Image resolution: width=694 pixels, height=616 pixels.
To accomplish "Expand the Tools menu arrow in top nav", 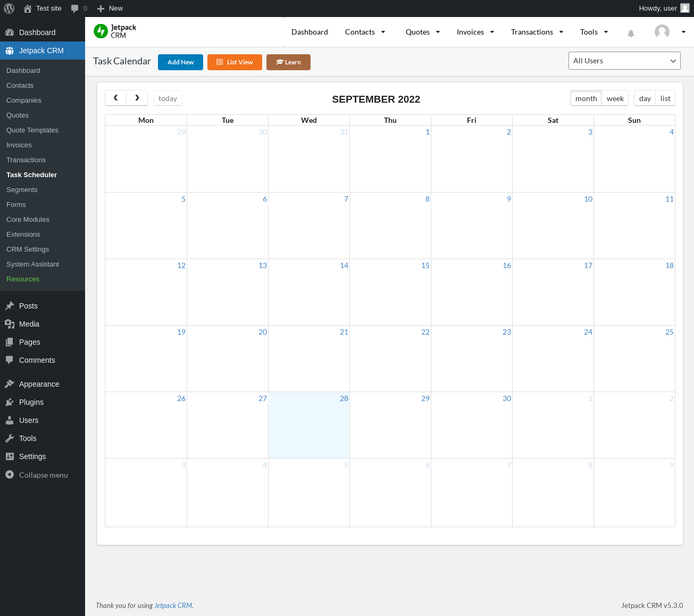I will pyautogui.click(x=606, y=32).
